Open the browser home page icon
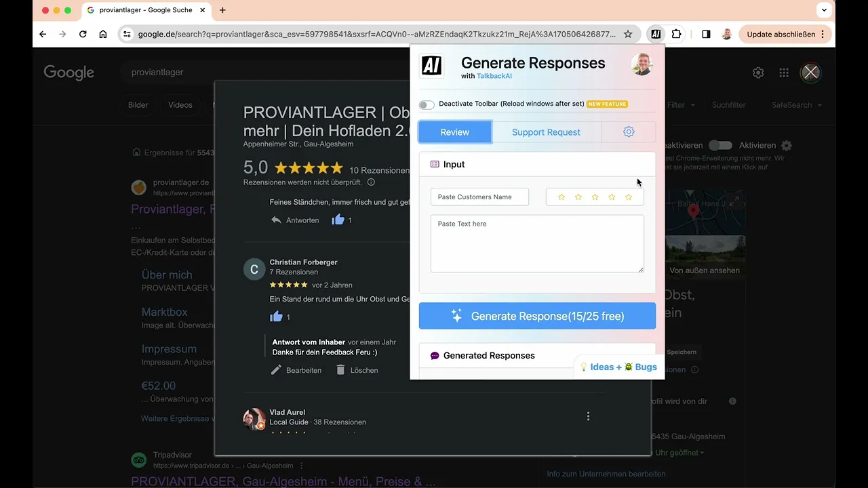Image resolution: width=868 pixels, height=488 pixels. pyautogui.click(x=103, y=34)
